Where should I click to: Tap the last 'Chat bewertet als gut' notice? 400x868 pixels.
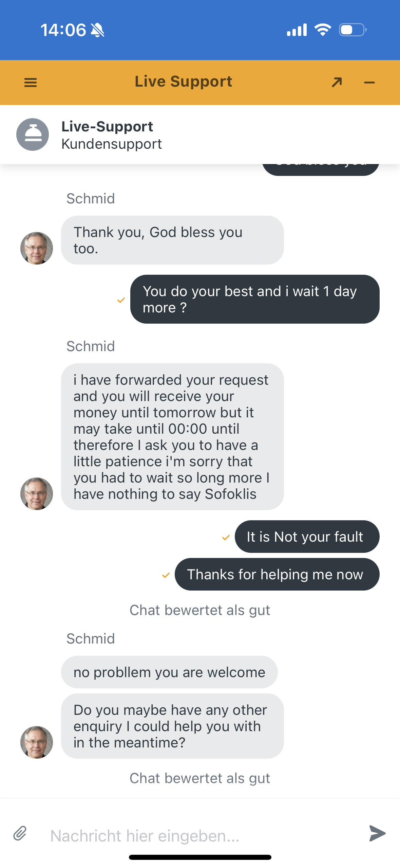(200, 778)
